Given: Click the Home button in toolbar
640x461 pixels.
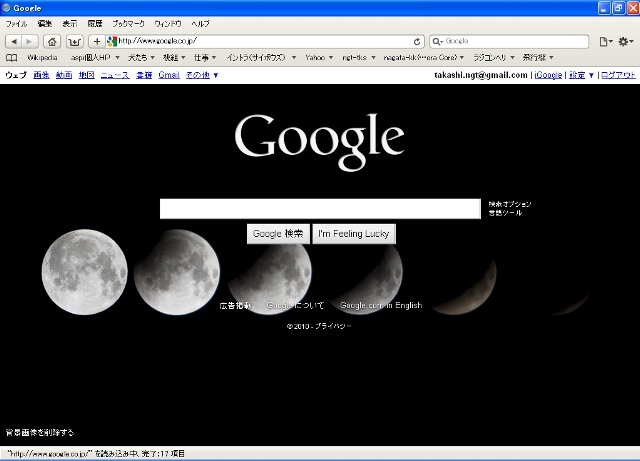Looking at the screenshot, I should [52, 41].
